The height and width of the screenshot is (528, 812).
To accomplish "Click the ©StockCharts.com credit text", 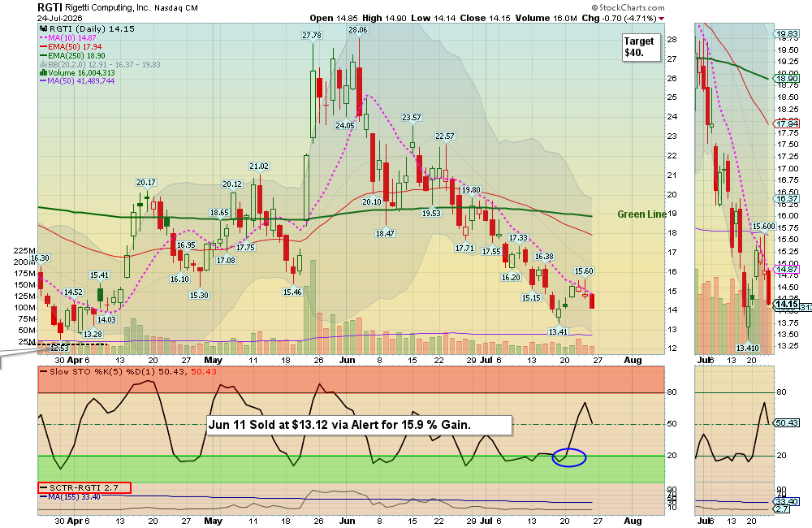I will (x=628, y=7).
